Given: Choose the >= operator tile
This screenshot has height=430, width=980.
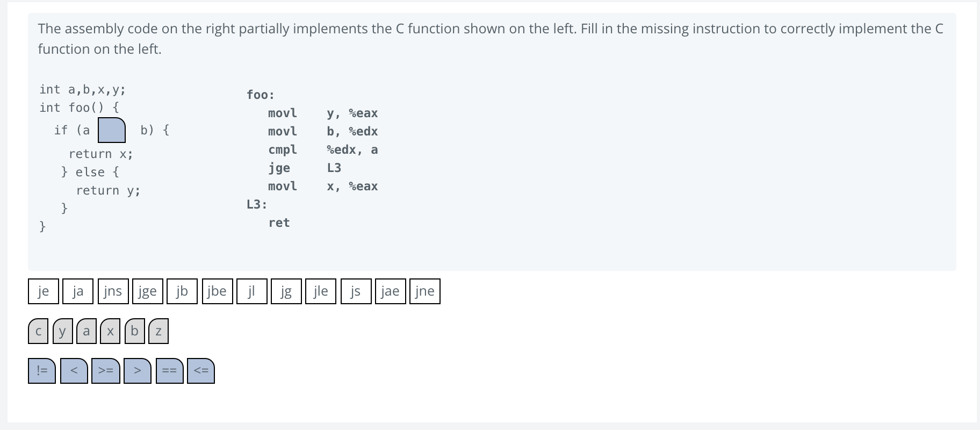Looking at the screenshot, I should 105,370.
